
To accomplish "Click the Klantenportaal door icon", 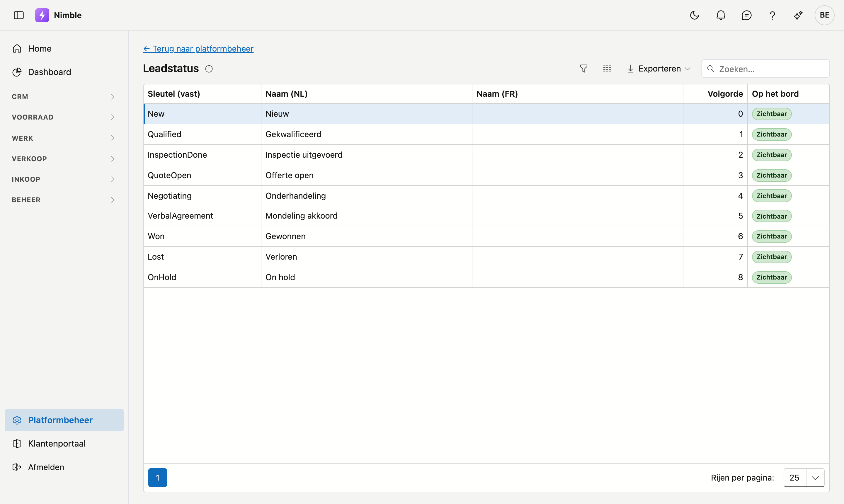I will [17, 444].
